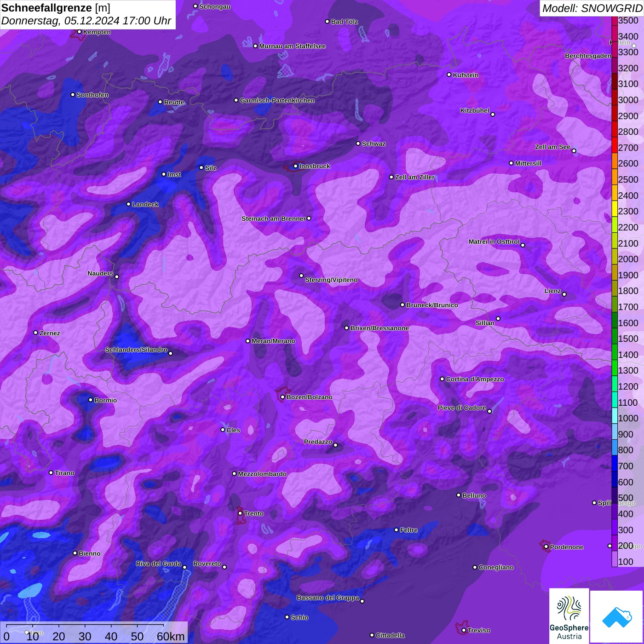Click the Predazzo location dot

point(335,445)
